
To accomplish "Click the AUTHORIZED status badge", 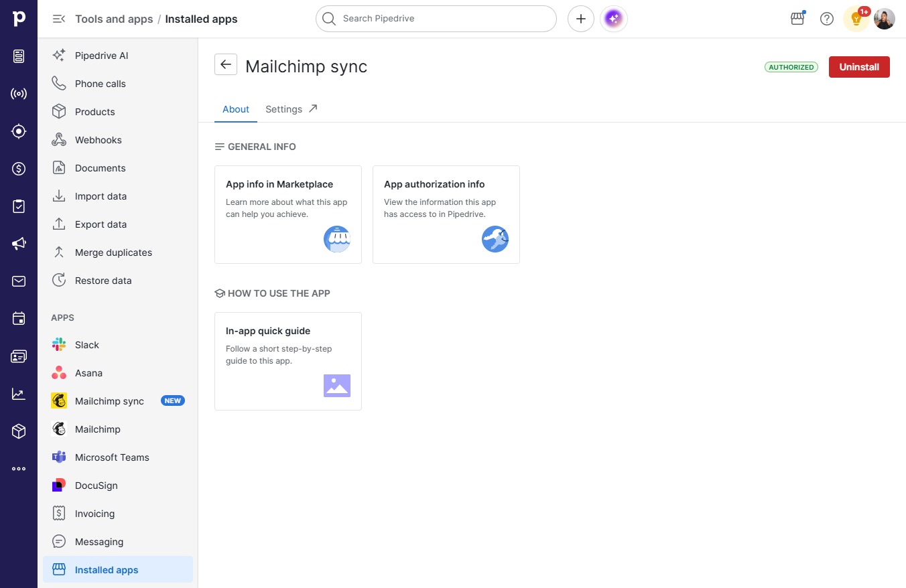I will (791, 67).
